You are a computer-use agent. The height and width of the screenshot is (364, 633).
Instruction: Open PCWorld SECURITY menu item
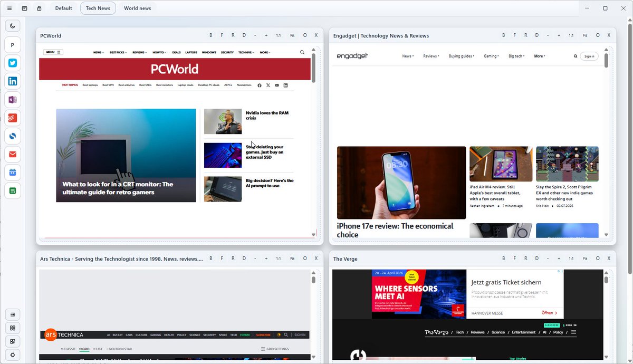tap(227, 53)
